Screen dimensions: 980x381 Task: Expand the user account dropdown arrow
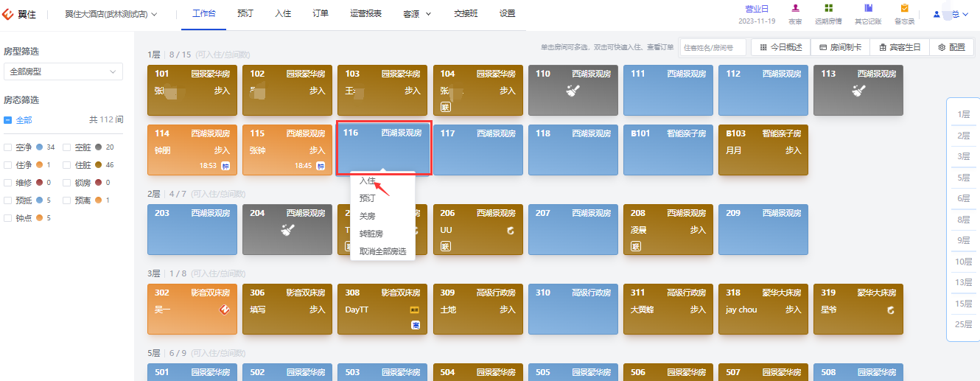[x=965, y=14]
